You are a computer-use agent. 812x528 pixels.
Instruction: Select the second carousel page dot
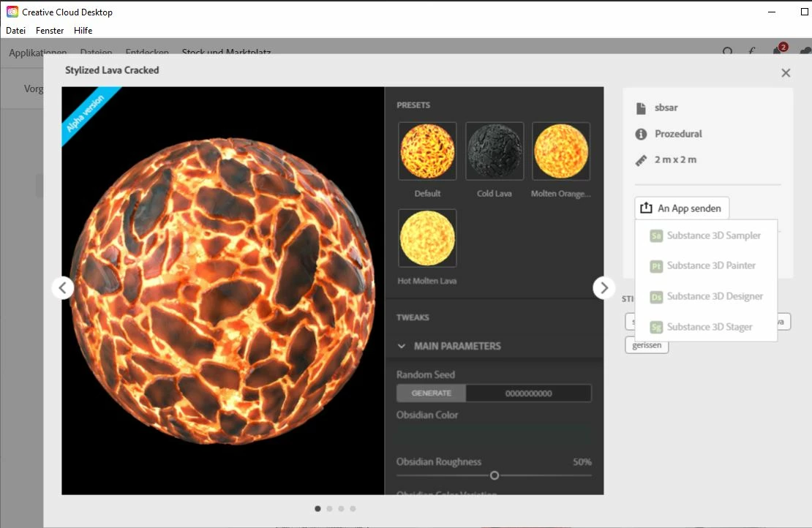pos(329,508)
